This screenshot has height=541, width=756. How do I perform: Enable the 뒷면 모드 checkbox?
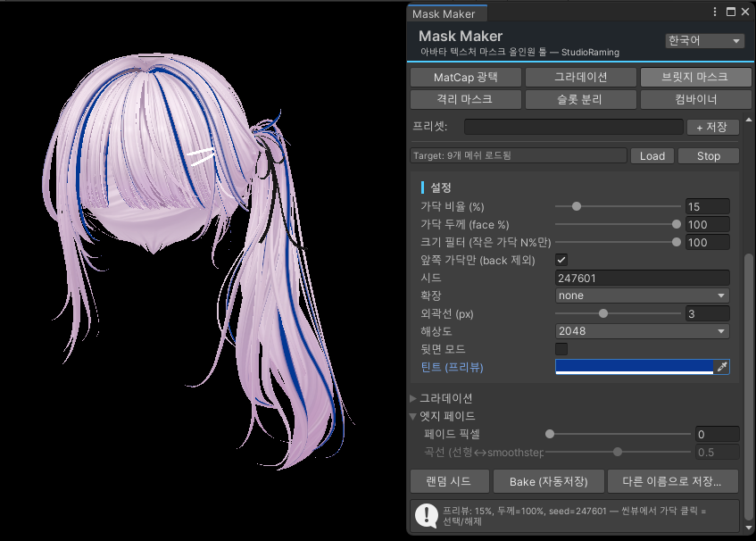pos(561,348)
